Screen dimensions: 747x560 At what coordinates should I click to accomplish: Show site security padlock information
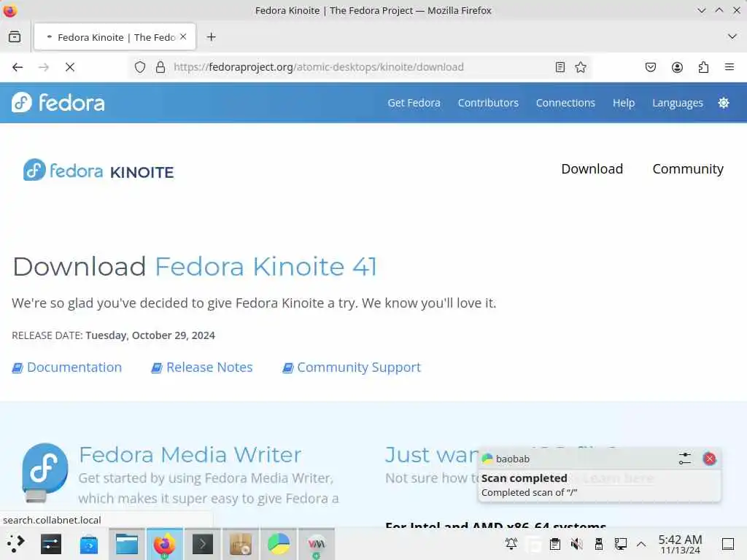(x=160, y=67)
